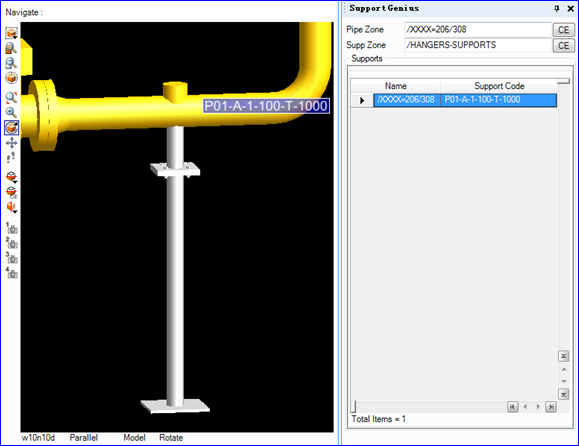Click the zoom to selection icon with dashed circle

(11, 78)
